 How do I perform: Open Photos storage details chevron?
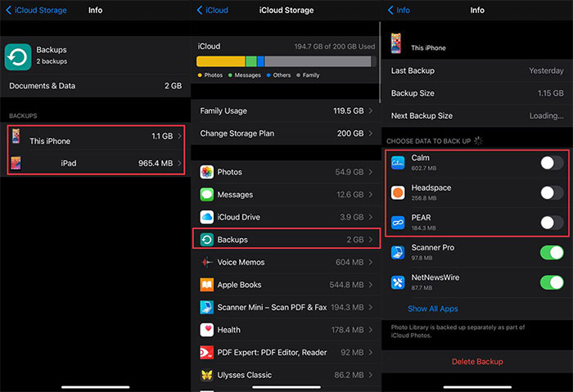point(371,172)
